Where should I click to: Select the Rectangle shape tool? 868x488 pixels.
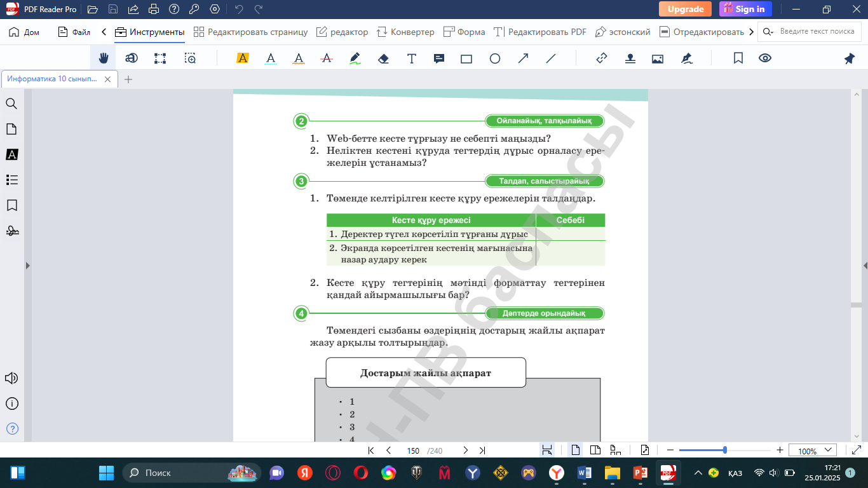coord(466,58)
